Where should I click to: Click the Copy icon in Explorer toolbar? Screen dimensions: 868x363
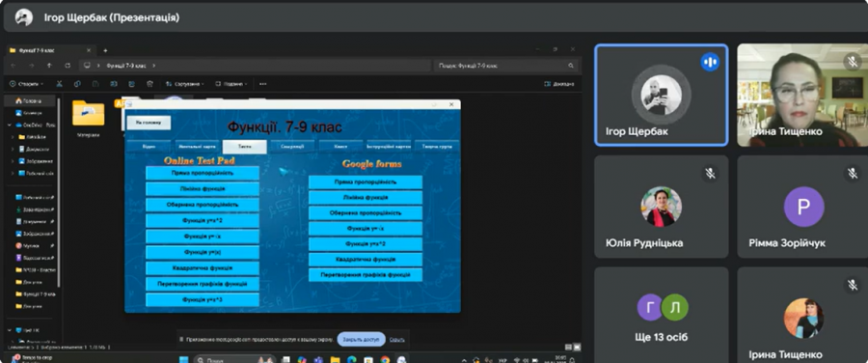tap(77, 84)
